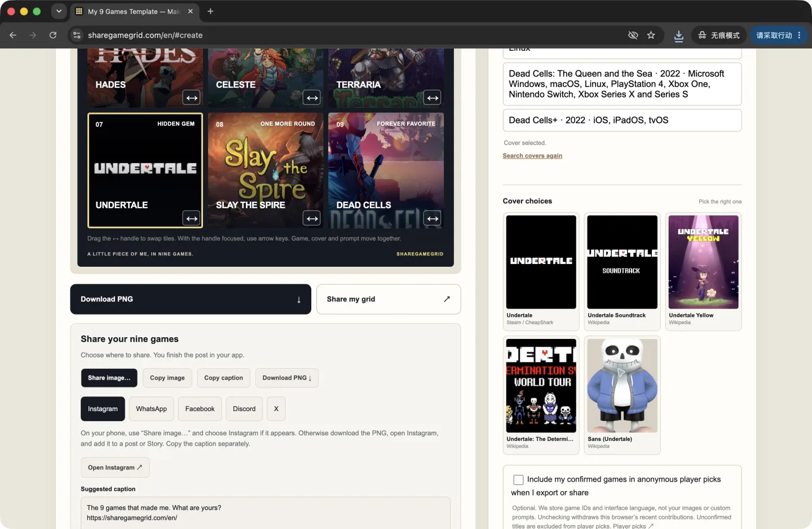Click the swap handle on the Hades tile
The height and width of the screenshot is (529, 812).
(192, 98)
